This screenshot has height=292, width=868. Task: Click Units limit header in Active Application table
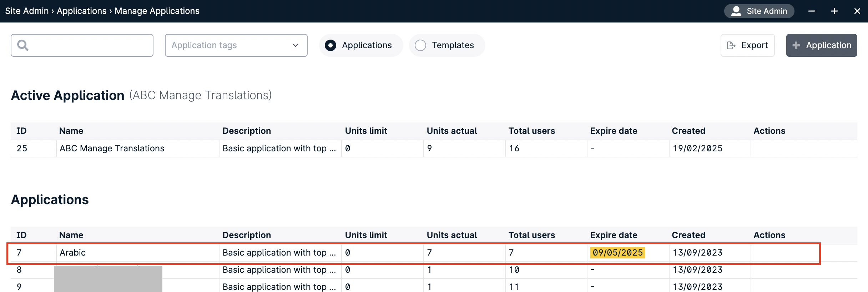point(366,131)
